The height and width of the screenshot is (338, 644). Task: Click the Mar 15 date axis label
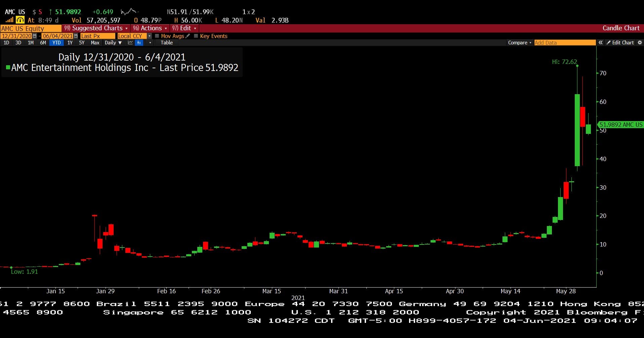[272, 291]
